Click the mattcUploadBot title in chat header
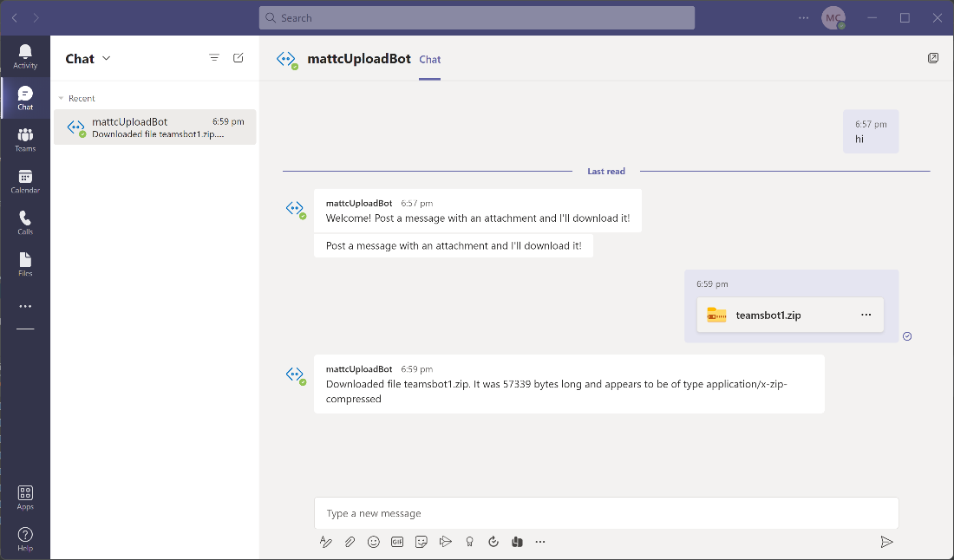Screen dimensions: 954x560 pos(359,59)
